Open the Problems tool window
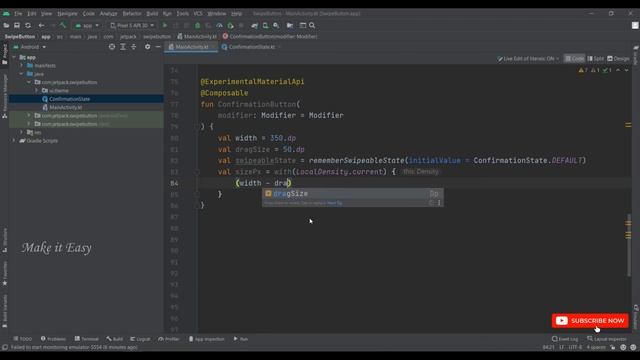The height and width of the screenshot is (360, 640). [x=53, y=339]
